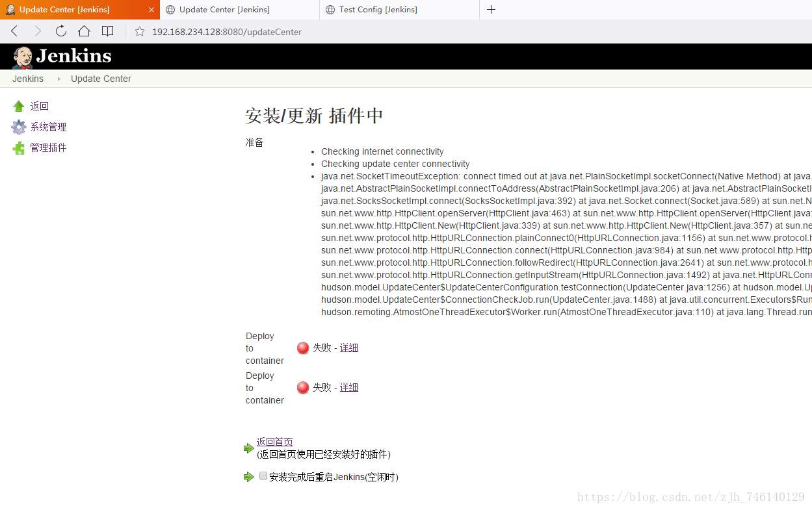The width and height of the screenshot is (812, 510).
Task: Click the Jenkins butler logo icon
Action: tap(23, 58)
